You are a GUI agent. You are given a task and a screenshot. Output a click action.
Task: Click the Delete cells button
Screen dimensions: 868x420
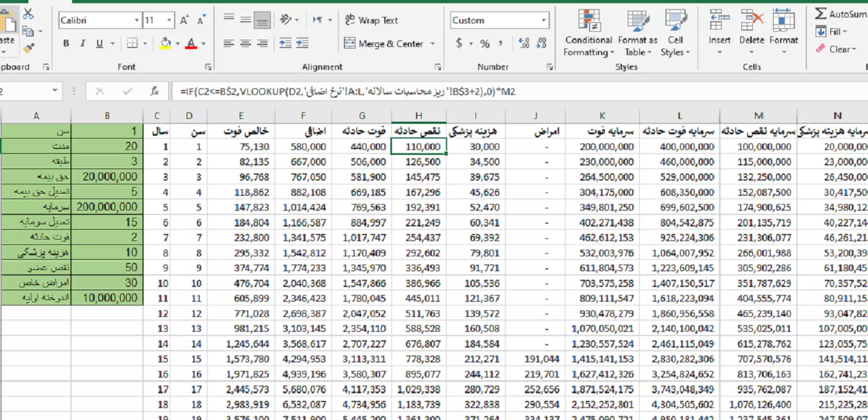(752, 33)
